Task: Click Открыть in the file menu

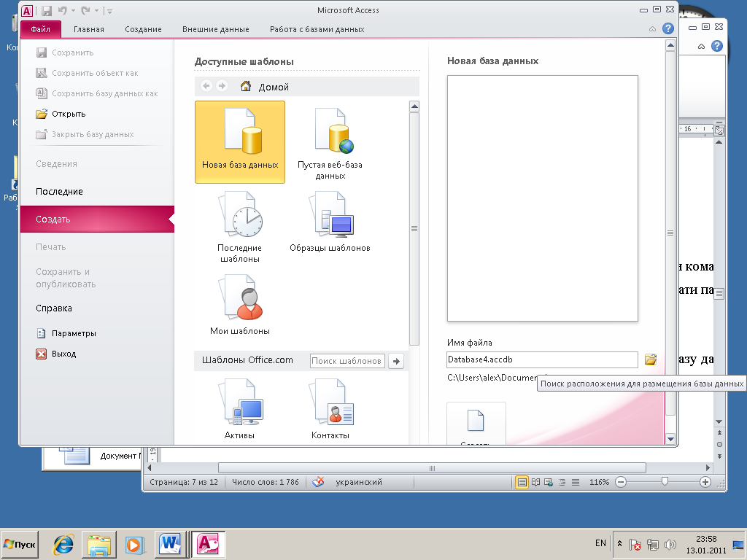Action: click(61, 114)
